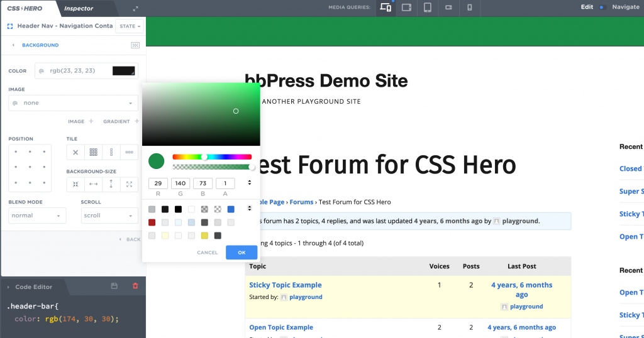Open the playground author link under Sticky Topic
Viewport: 644px width, 338px height.
coord(306,297)
